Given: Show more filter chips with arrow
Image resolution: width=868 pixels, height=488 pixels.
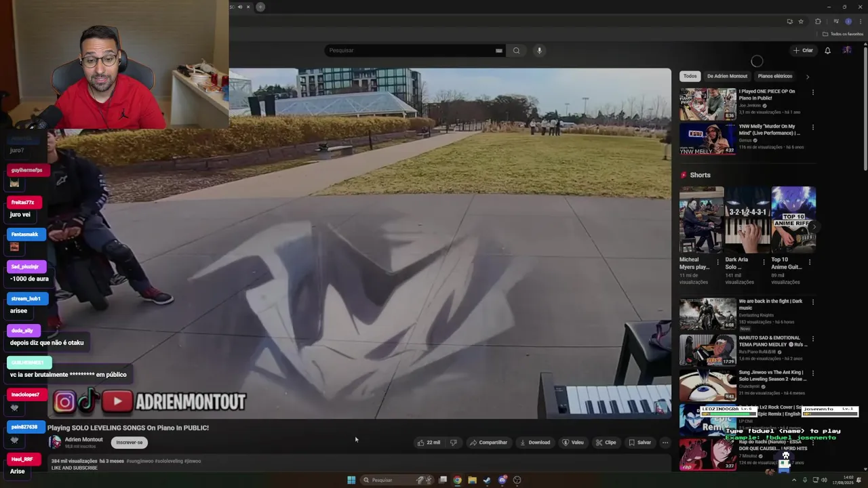Looking at the screenshot, I should click(x=807, y=77).
